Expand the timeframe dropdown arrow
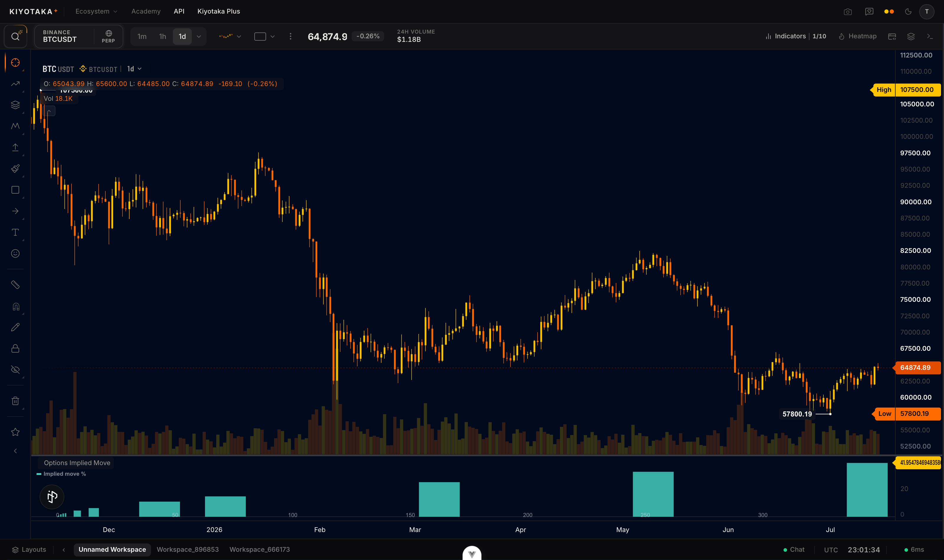The width and height of the screenshot is (944, 560). 199,36
